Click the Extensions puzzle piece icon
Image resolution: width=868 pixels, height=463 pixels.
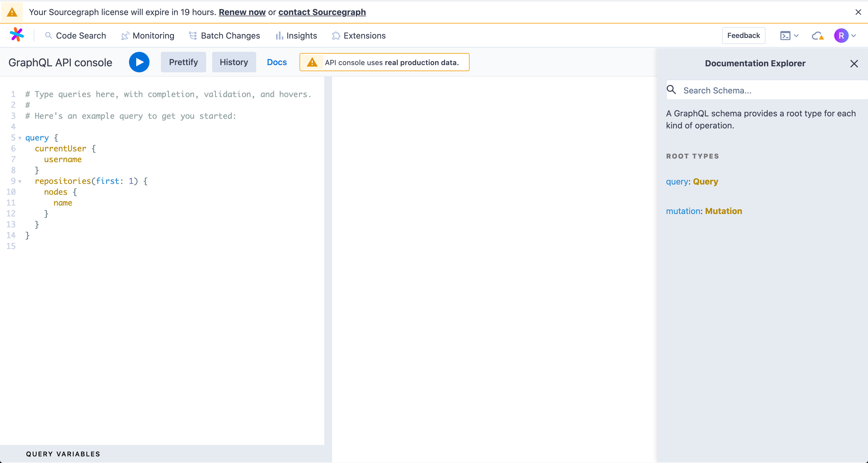[336, 36]
